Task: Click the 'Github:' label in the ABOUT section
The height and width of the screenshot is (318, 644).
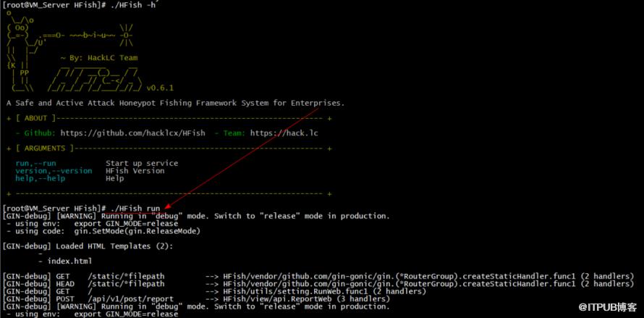Action: (40, 133)
